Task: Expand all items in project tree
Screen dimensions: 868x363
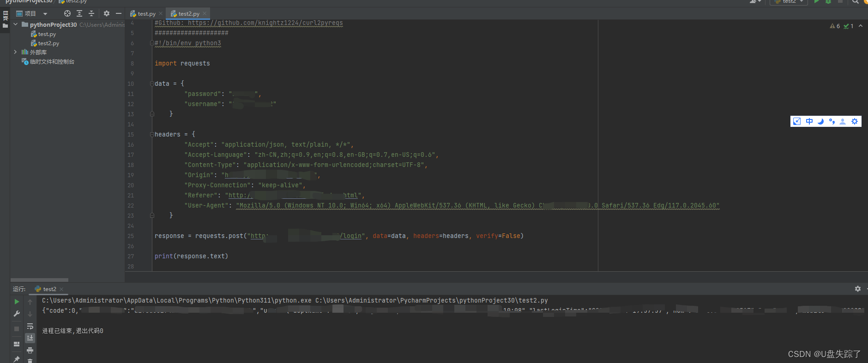Action: pyautogui.click(x=79, y=13)
